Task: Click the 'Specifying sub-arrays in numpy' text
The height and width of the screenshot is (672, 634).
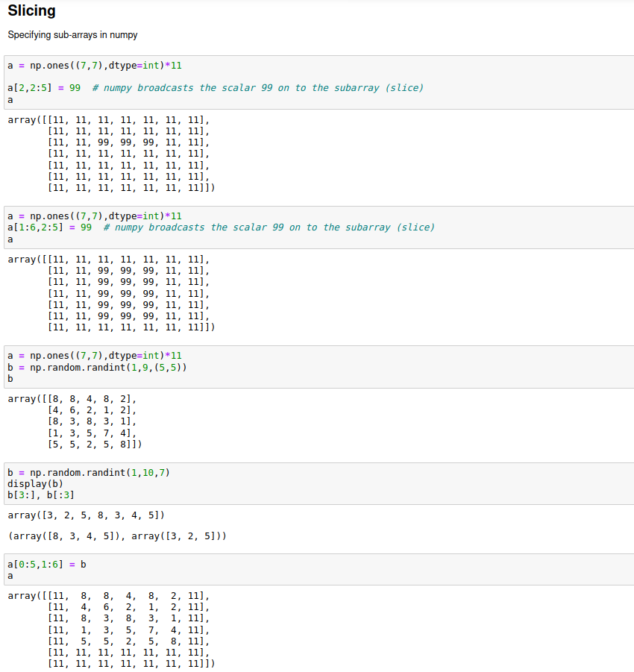Action: [72, 35]
